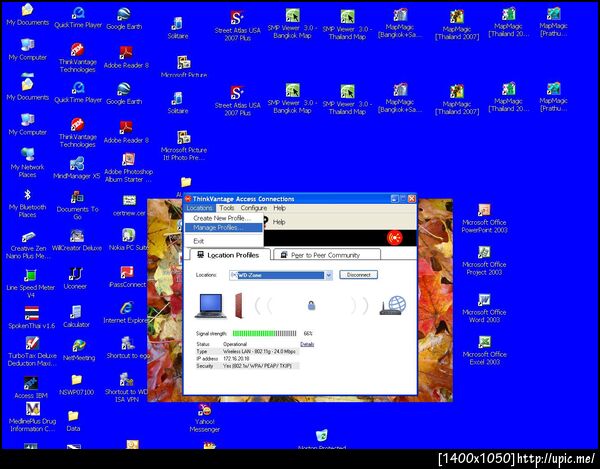Open the Microsoft Office Word 2003 icon

(484, 308)
